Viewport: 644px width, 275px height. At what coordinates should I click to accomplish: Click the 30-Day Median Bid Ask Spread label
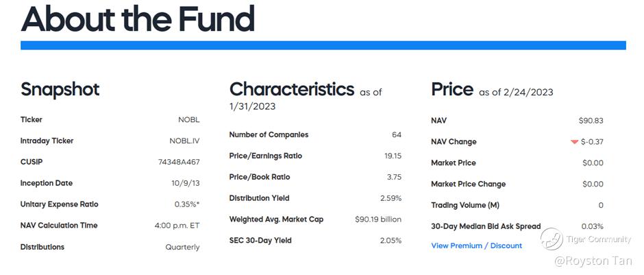[x=486, y=226]
